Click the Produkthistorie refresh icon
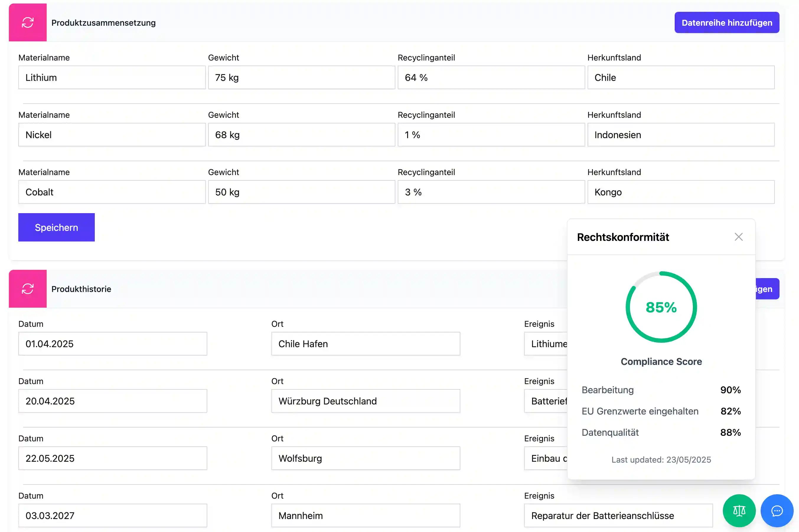The image size is (799, 532). pyautogui.click(x=27, y=289)
